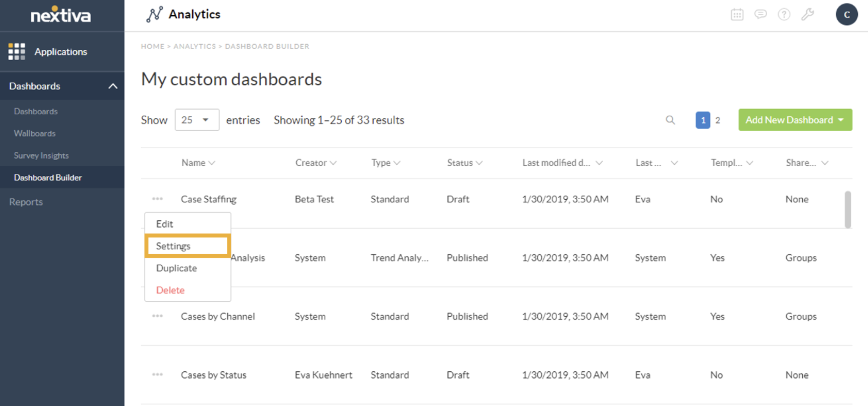This screenshot has width=868, height=406.
Task: Click the search magnifier icon
Action: [x=670, y=120]
